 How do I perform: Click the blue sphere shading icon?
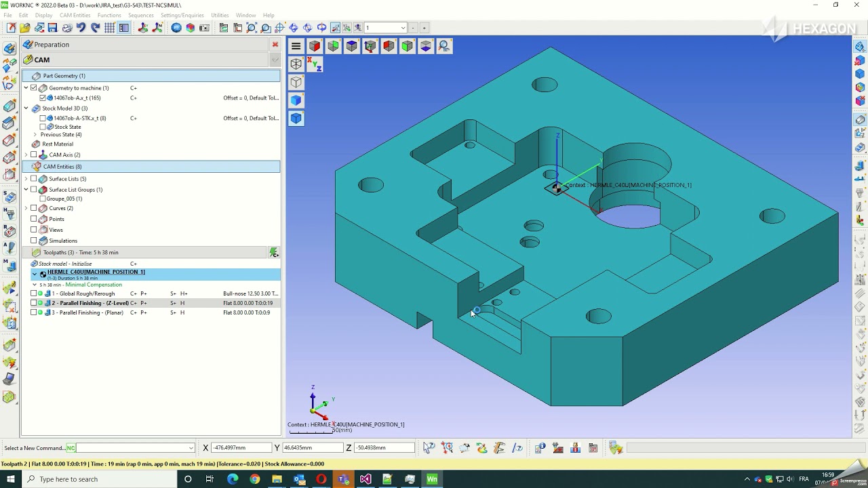(176, 28)
